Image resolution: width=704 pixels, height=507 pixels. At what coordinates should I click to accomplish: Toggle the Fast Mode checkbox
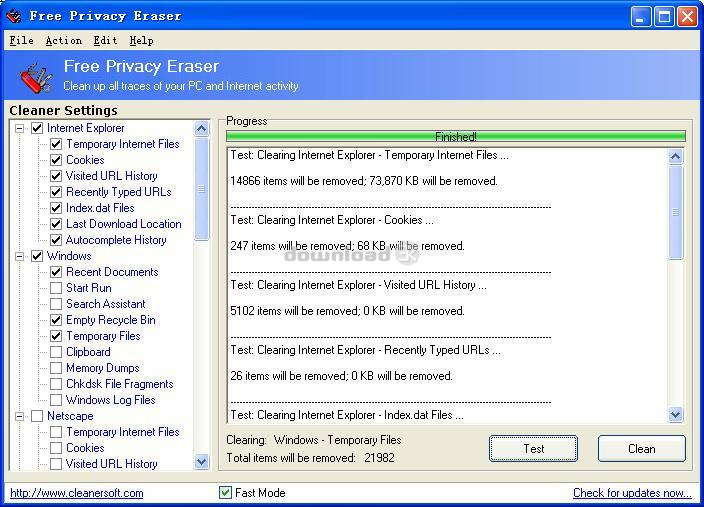pyautogui.click(x=225, y=493)
